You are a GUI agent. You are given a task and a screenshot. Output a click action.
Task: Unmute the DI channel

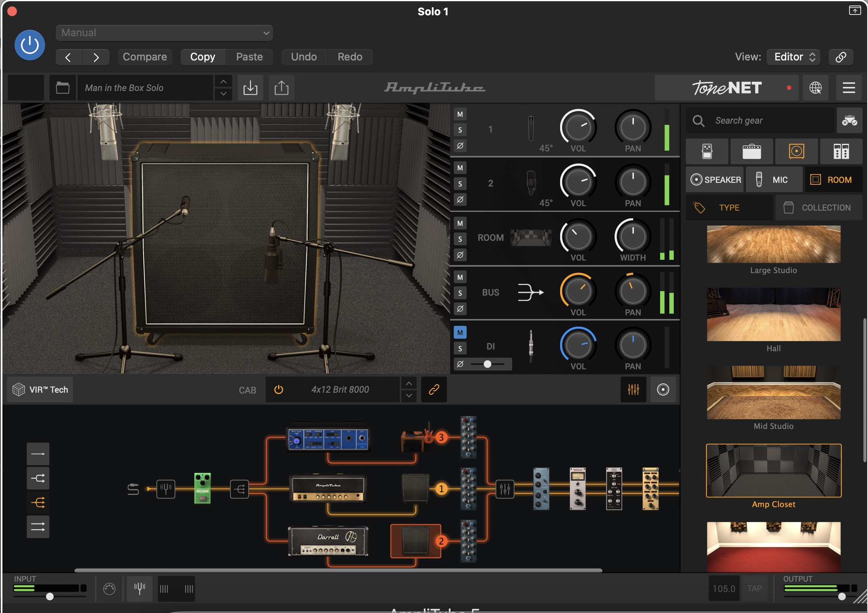(460, 333)
